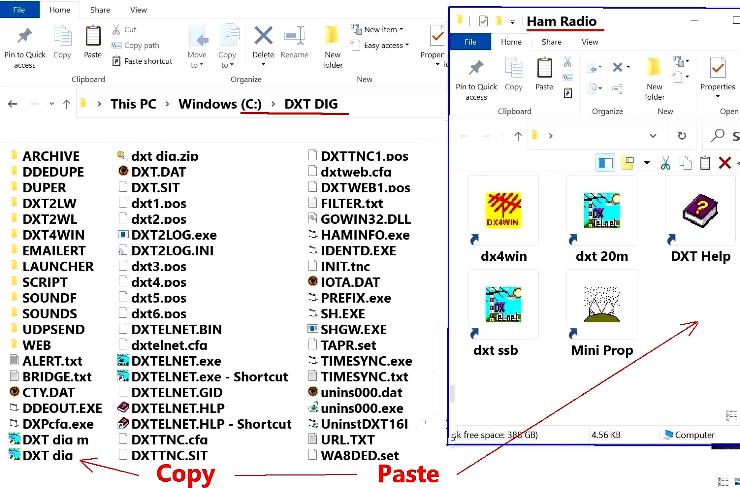Go back using the DXT DIG back arrow
The height and width of the screenshot is (488, 740).
13,104
